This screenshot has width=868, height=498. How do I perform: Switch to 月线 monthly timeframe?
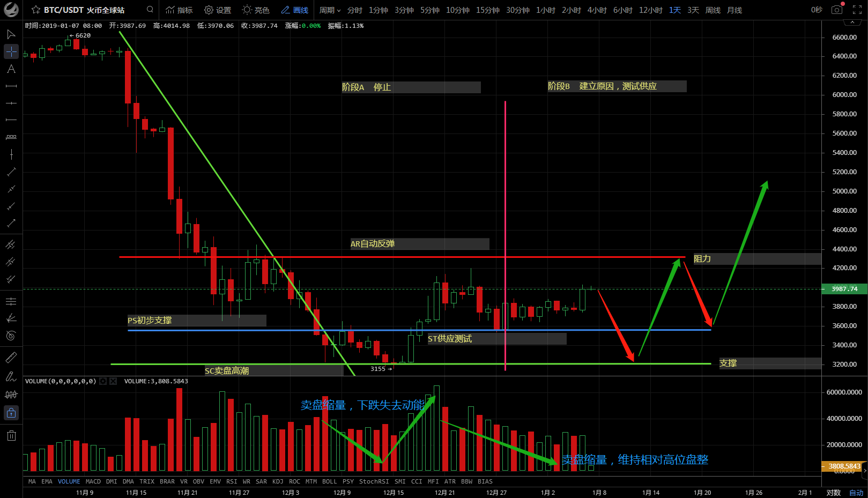coord(735,10)
